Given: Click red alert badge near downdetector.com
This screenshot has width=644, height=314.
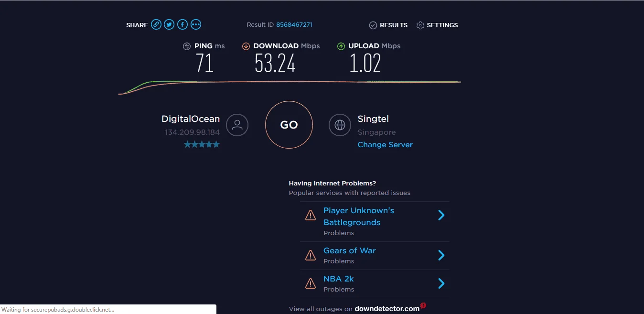Looking at the screenshot, I should coord(423,305).
